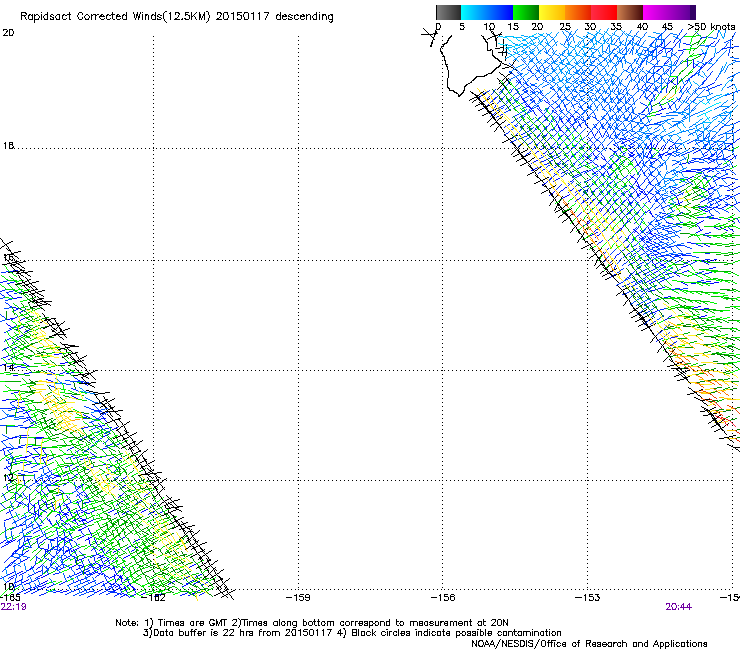Image resolution: width=740 pixels, height=650 pixels.
Task: Click the latitude label 12
Action: (x=8, y=478)
